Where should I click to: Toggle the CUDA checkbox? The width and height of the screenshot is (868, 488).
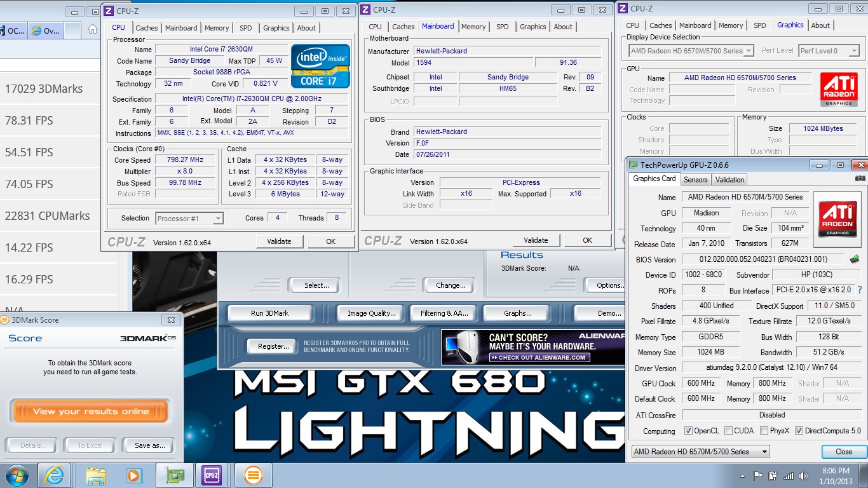[728, 430]
